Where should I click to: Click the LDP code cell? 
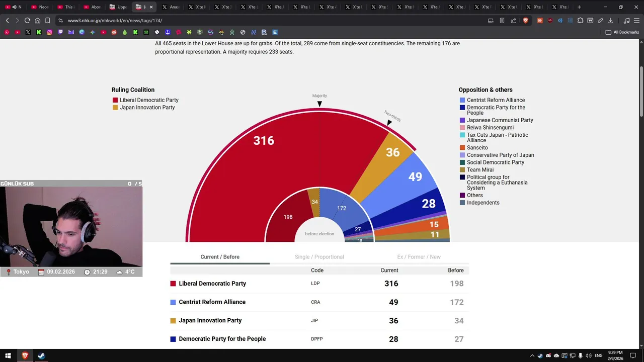315,284
